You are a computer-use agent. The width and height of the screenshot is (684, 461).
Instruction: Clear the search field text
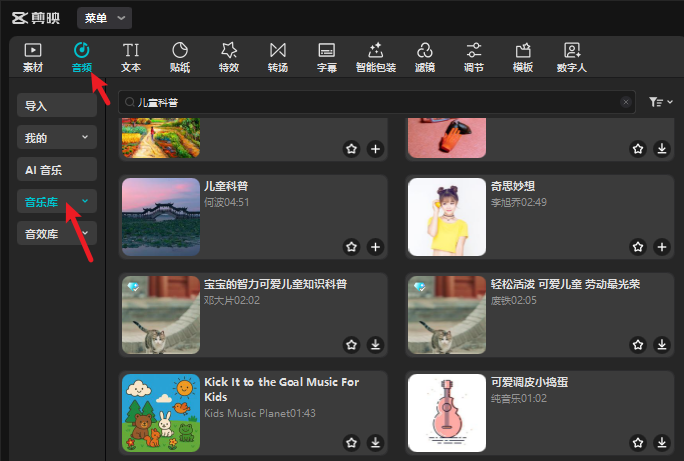(626, 102)
